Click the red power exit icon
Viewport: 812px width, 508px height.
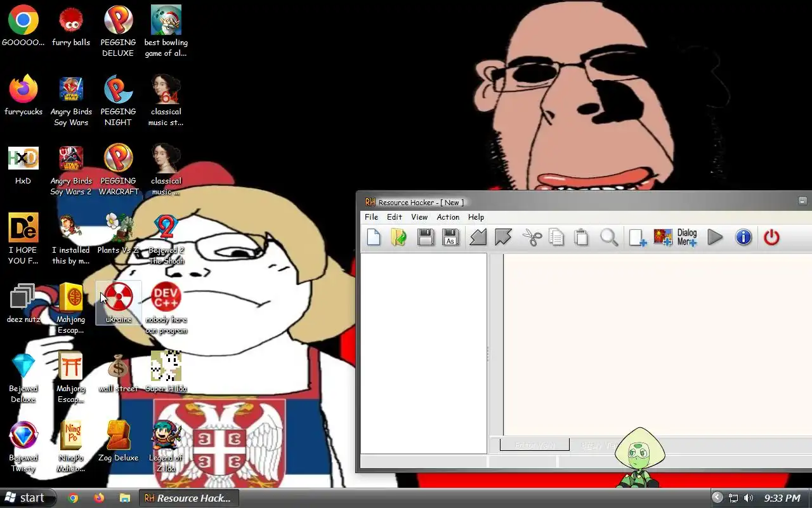[771, 237]
